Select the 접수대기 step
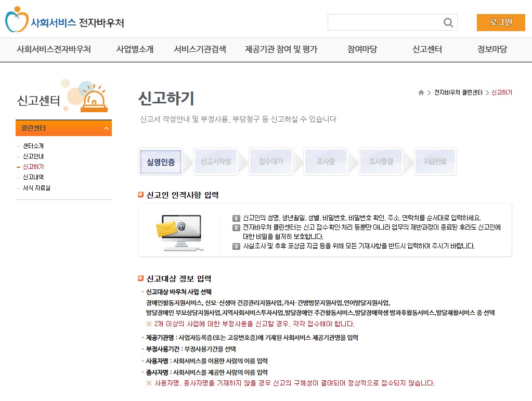The image size is (532, 401). (x=271, y=162)
